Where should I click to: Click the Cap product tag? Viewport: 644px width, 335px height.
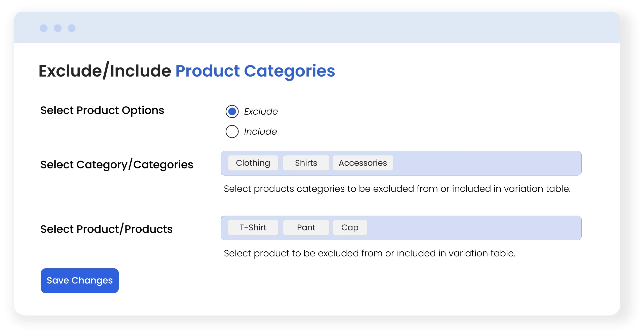tap(350, 227)
